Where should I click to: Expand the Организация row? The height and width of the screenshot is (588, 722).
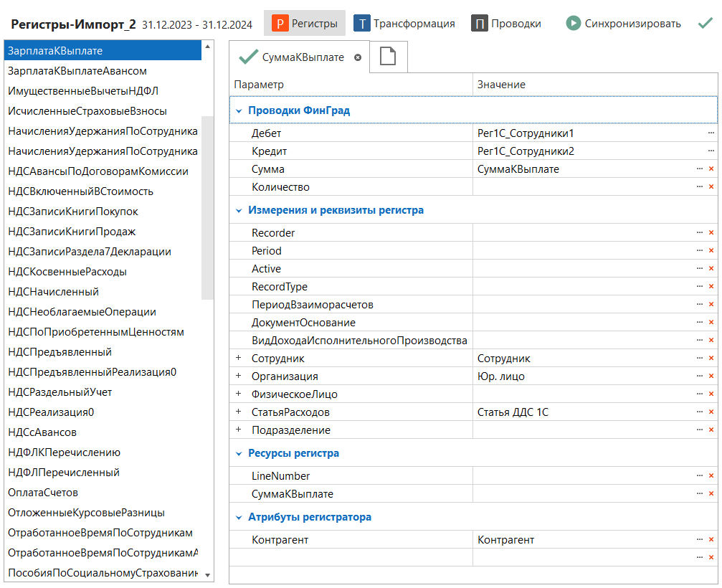239,376
